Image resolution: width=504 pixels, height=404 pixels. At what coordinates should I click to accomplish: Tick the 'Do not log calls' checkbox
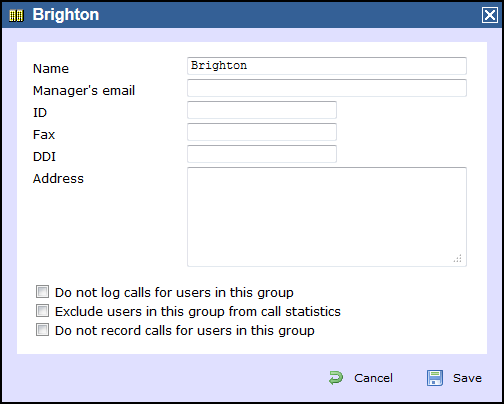[42, 292]
